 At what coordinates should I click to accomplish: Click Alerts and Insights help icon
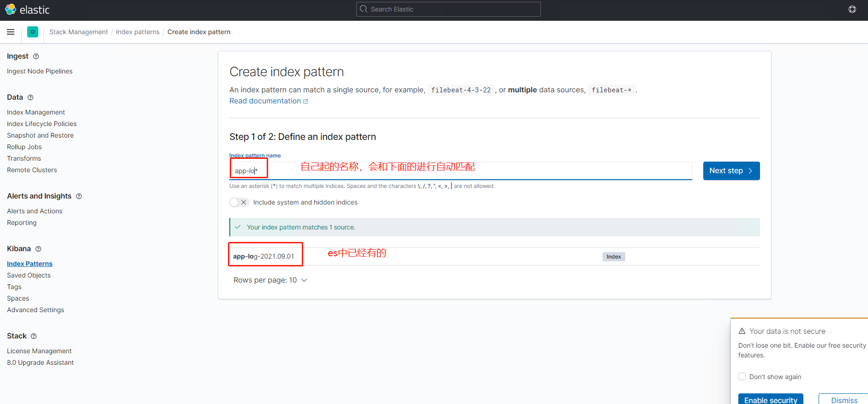pos(79,196)
